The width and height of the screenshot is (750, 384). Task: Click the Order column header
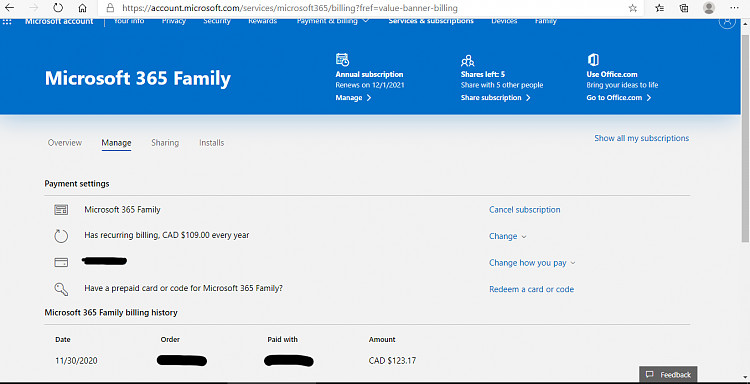170,340
